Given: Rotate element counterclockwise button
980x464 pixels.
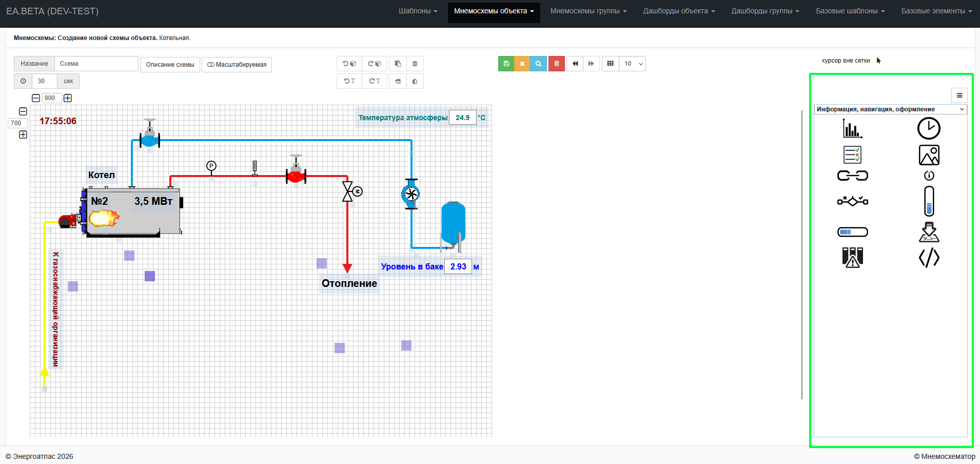Looking at the screenshot, I should point(349,64).
